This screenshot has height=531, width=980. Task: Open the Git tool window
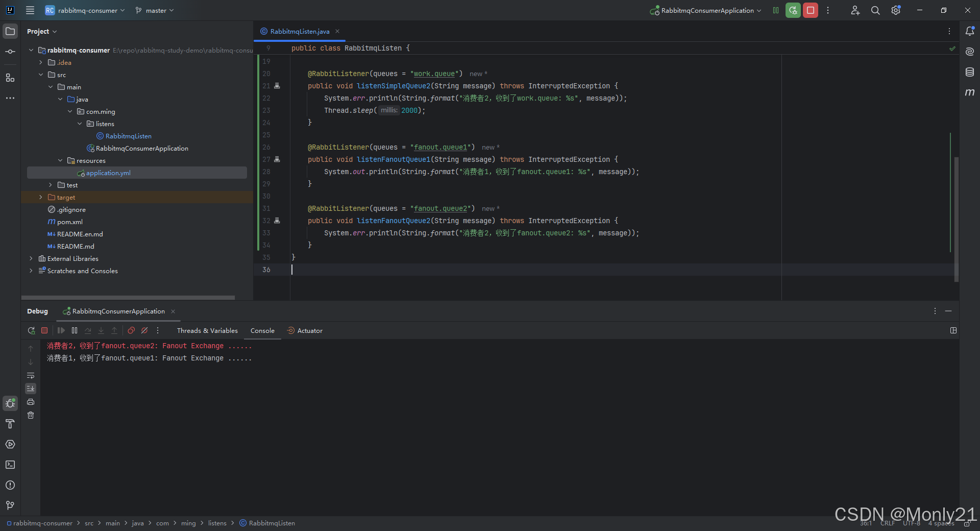pyautogui.click(x=10, y=505)
